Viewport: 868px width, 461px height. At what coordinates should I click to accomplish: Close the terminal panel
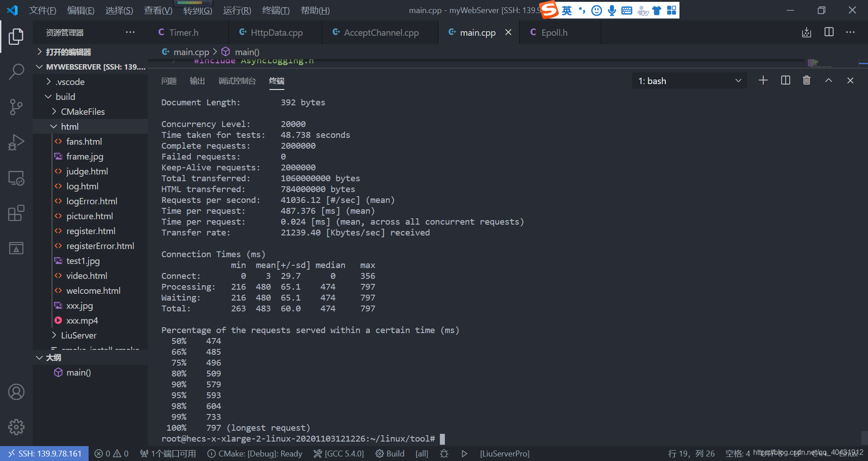[850, 80]
